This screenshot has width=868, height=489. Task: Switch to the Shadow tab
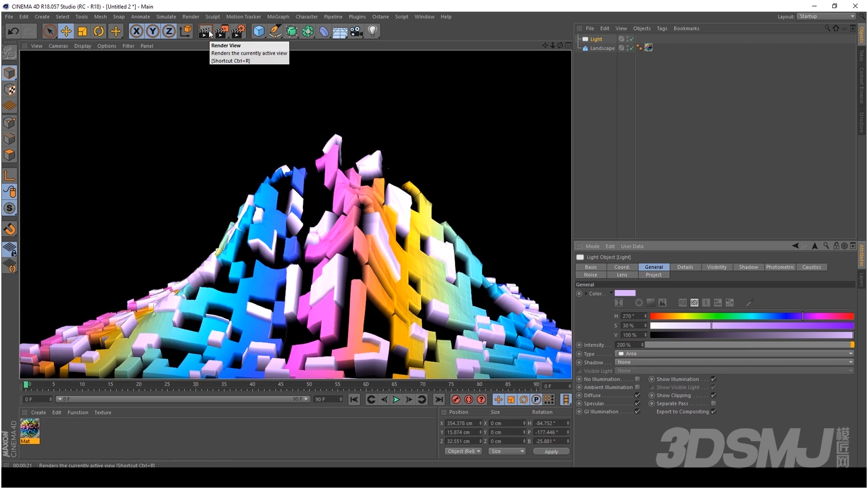(x=748, y=267)
